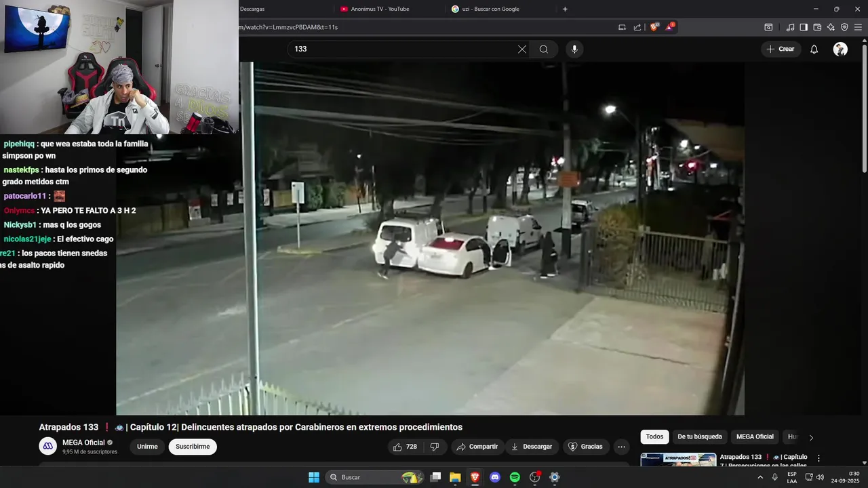Focus the YouTube search field containing 133
The width and height of the screenshot is (868, 488).
click(403, 49)
